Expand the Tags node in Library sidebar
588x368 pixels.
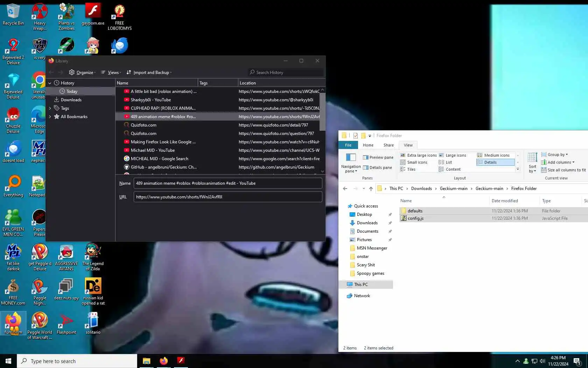pyautogui.click(x=50, y=108)
